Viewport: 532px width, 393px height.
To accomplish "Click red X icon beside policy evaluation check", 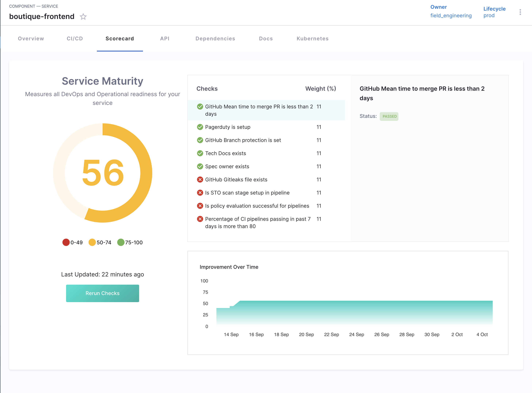I will [200, 206].
